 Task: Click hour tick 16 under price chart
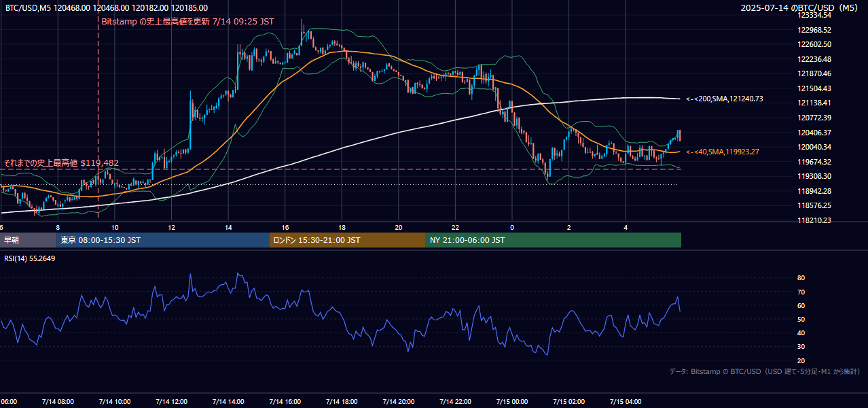click(285, 228)
